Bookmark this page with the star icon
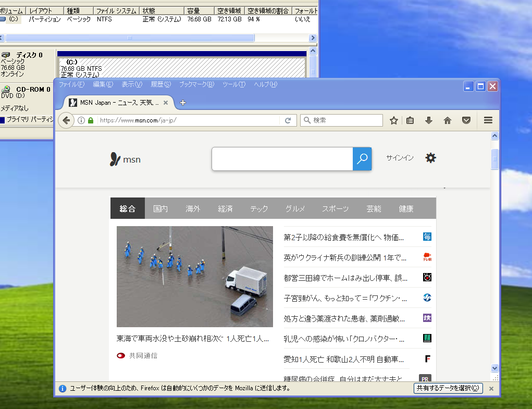Image resolution: width=532 pixels, height=409 pixels. click(x=393, y=120)
